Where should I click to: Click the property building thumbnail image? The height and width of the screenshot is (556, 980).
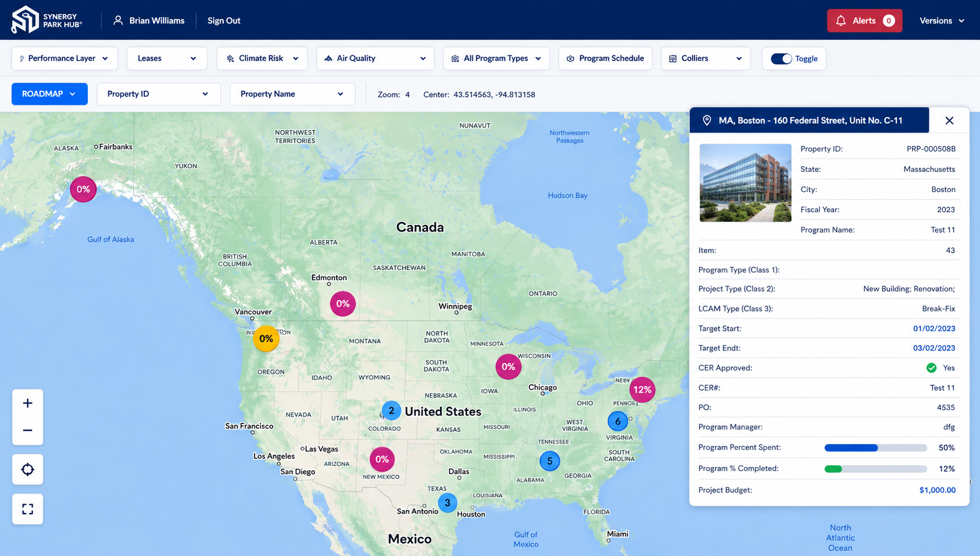click(745, 183)
